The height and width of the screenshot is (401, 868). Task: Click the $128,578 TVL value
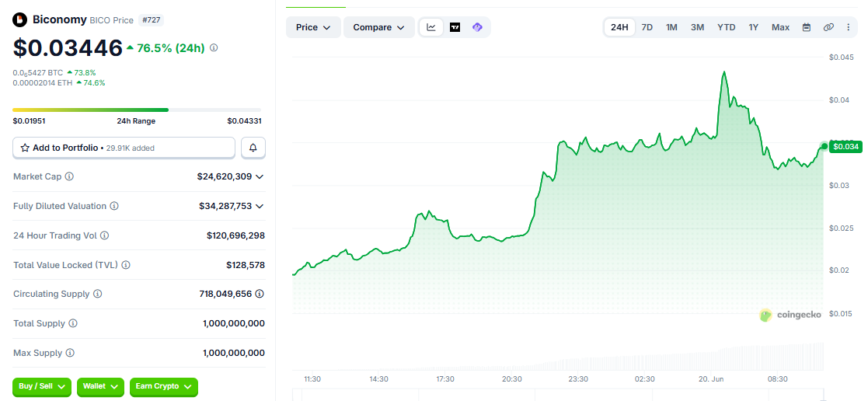pyautogui.click(x=246, y=265)
